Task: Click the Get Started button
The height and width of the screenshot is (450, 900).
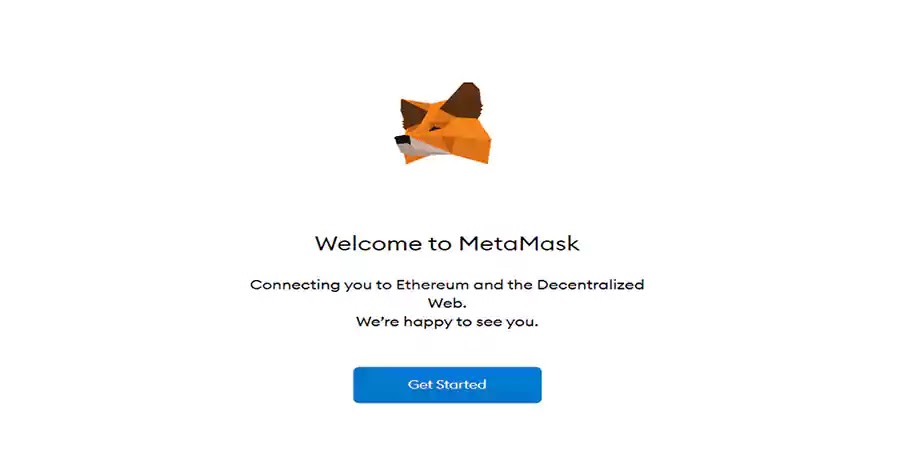Action: click(447, 385)
